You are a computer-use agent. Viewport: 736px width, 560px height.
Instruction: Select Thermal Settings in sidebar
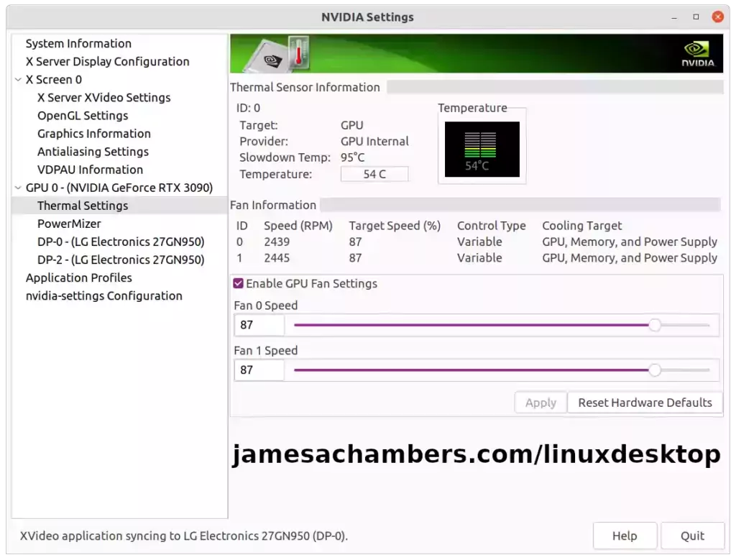[120, 206]
